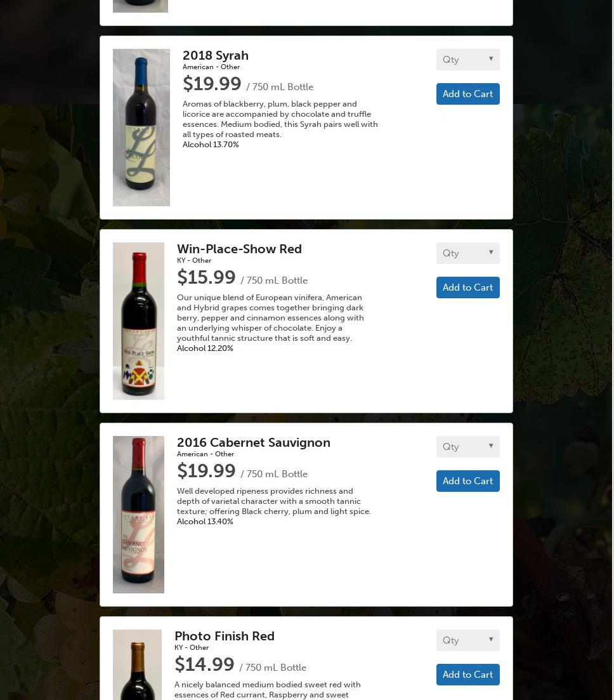Click the Win-Place-Show Red product name

tap(239, 249)
